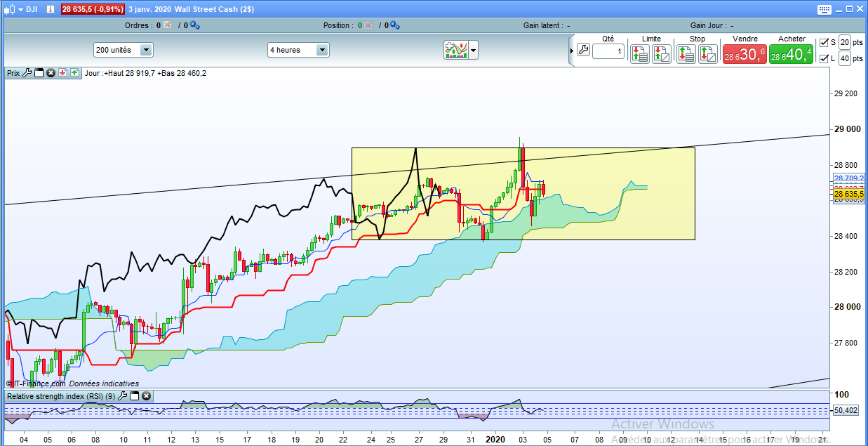Open the order panel wrench settings
The height and width of the screenshot is (446, 868).
pyautogui.click(x=584, y=51)
